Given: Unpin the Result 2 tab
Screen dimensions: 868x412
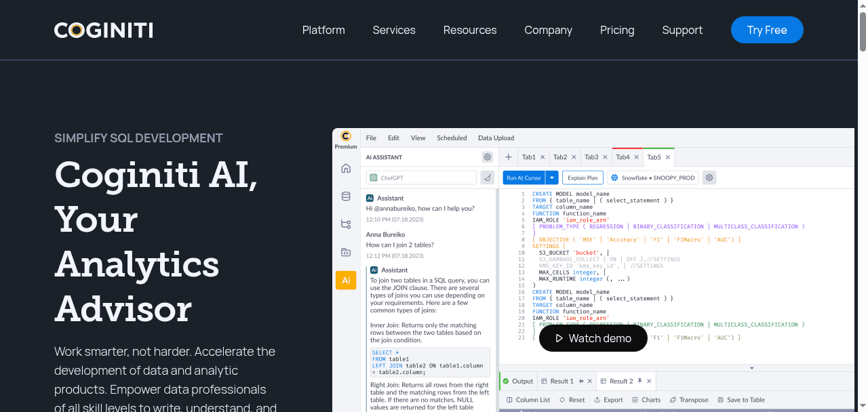Looking at the screenshot, I should point(639,381).
